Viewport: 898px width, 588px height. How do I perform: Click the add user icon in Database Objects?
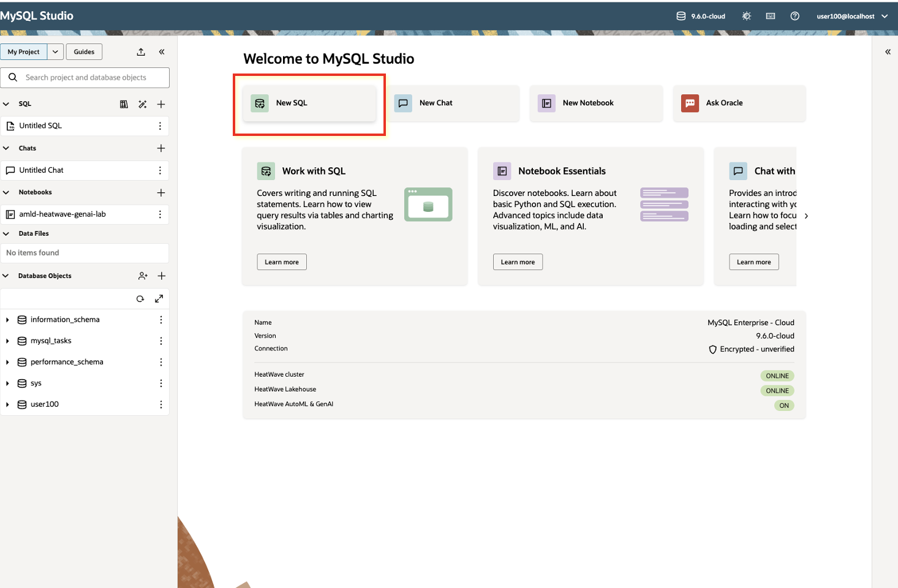143,276
